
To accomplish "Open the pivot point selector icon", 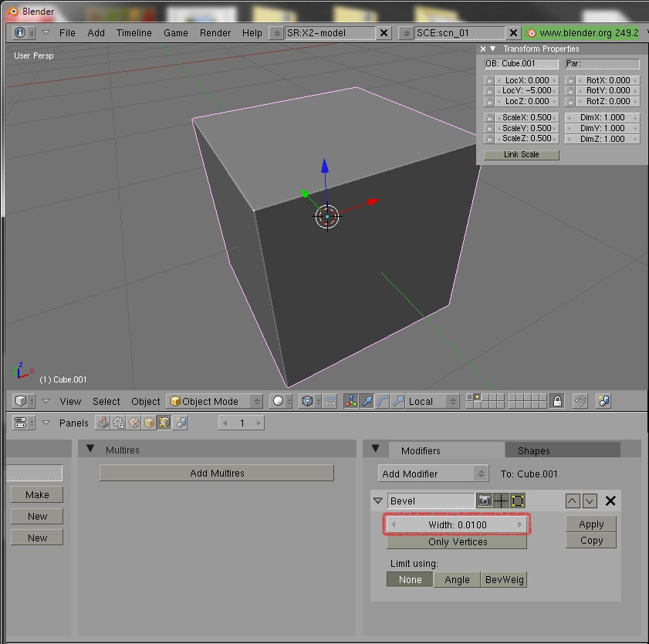I will click(x=311, y=401).
